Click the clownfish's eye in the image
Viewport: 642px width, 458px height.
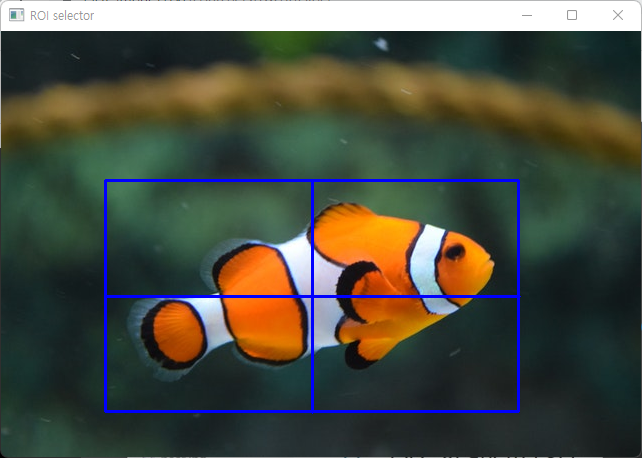pos(455,252)
